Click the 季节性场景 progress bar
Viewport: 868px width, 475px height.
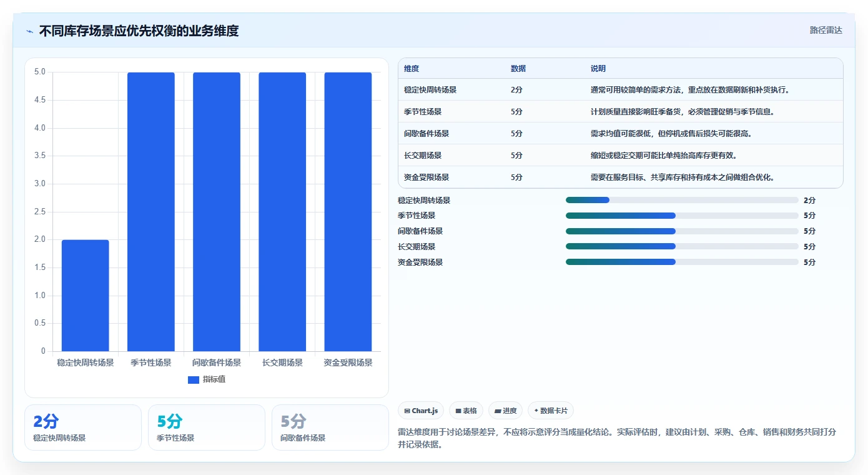tap(682, 216)
